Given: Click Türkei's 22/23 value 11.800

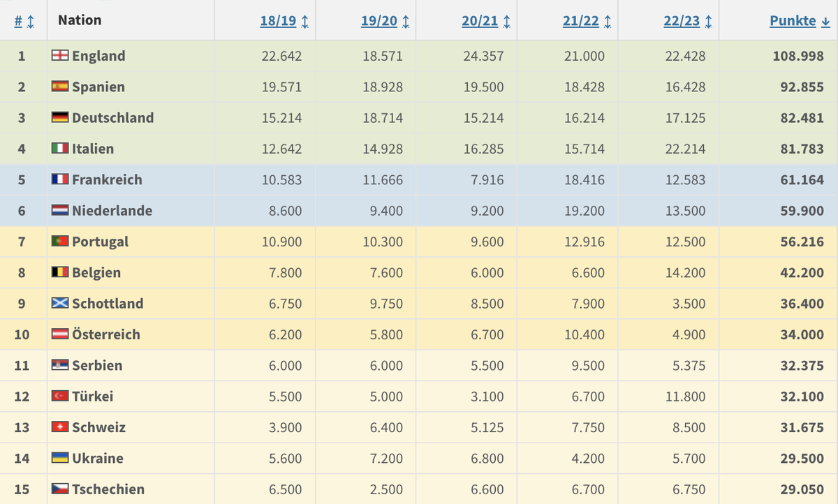Looking at the screenshot, I should point(686,396).
